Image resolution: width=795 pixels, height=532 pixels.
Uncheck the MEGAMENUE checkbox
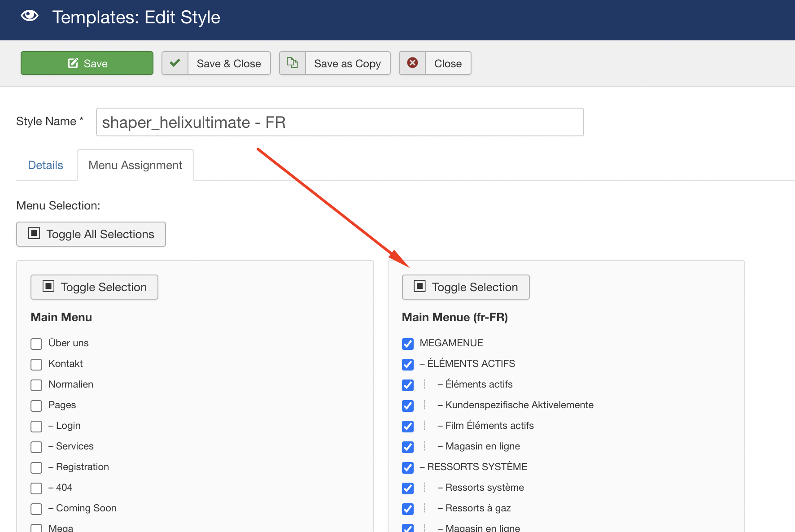pyautogui.click(x=408, y=344)
